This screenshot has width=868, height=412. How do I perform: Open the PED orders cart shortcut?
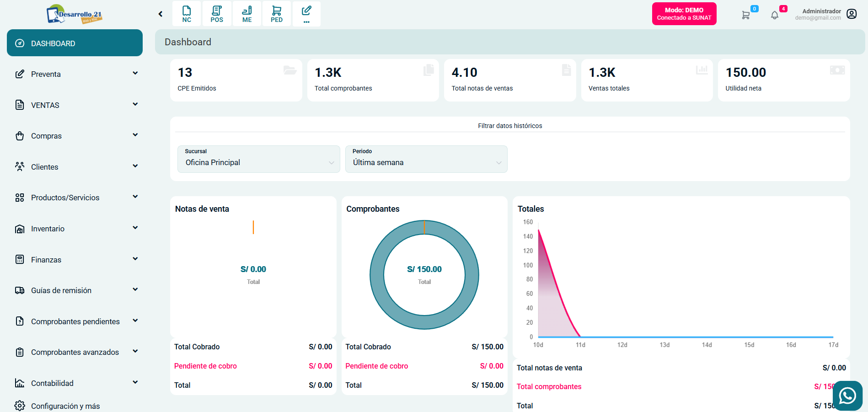point(277,14)
